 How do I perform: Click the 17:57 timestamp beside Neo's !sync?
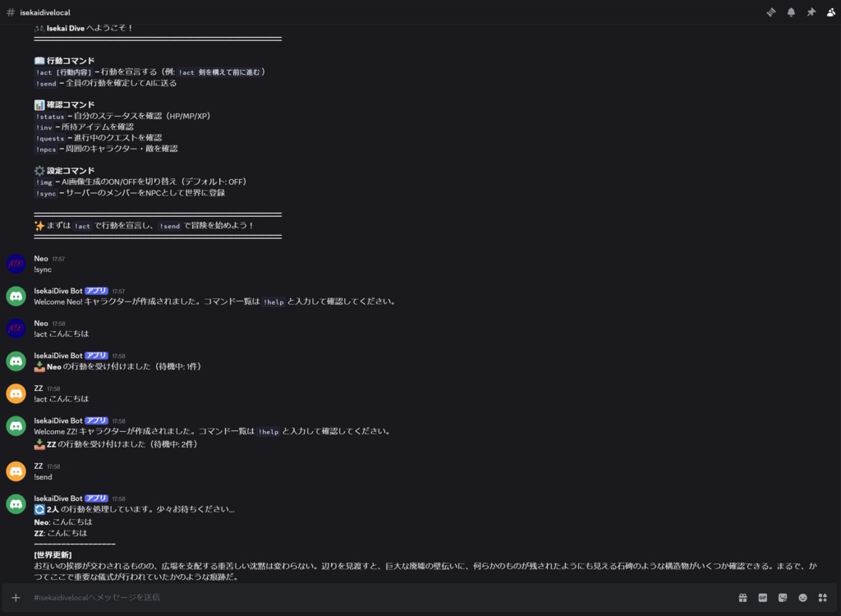(58, 260)
